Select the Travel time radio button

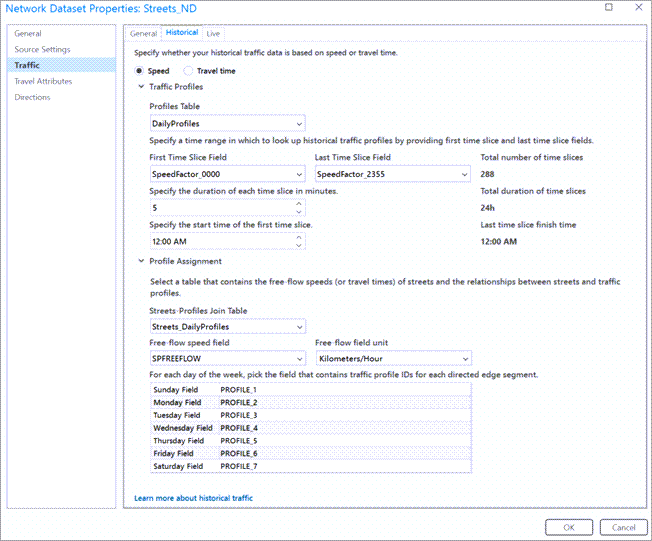188,71
